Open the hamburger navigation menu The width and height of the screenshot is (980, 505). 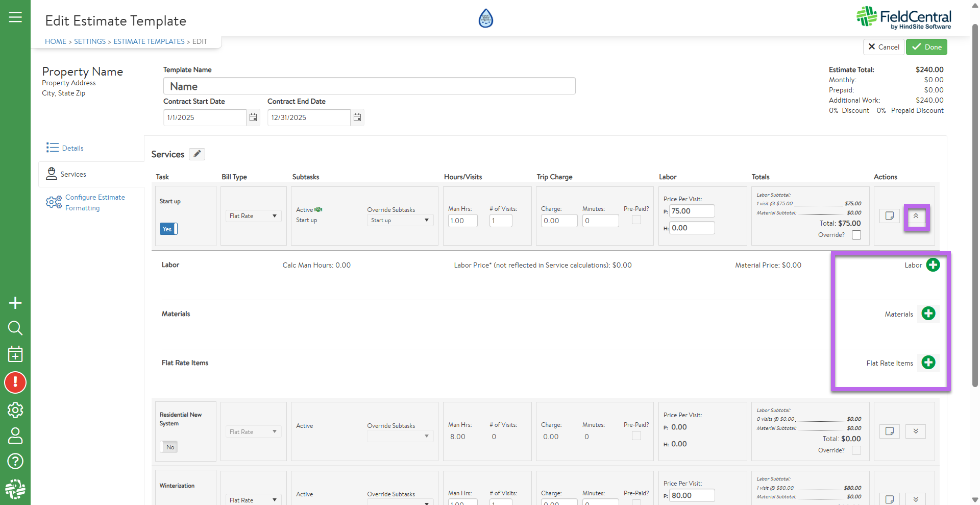click(15, 17)
